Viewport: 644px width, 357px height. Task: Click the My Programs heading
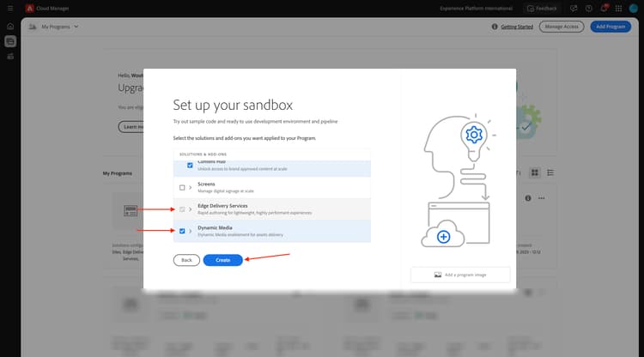[118, 173]
